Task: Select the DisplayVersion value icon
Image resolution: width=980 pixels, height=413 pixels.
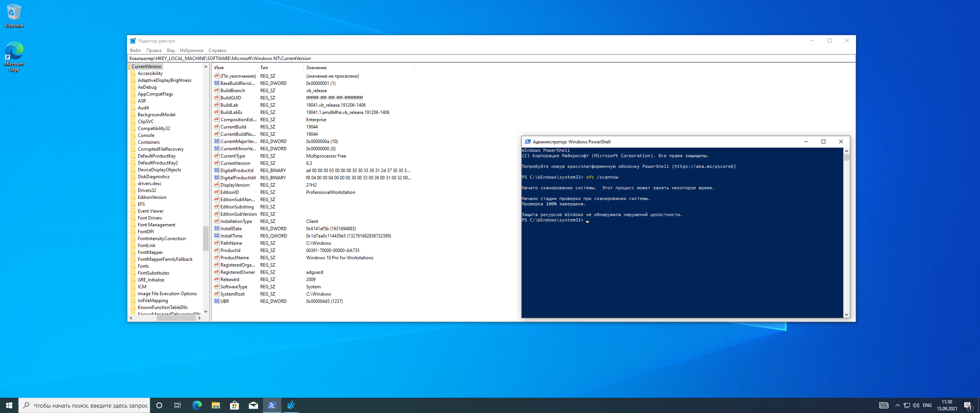Action: point(217,185)
